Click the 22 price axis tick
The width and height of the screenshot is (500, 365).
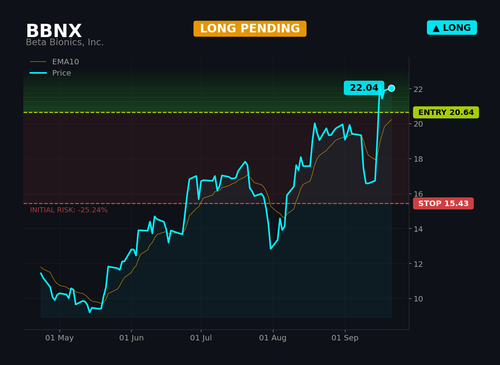coord(418,89)
